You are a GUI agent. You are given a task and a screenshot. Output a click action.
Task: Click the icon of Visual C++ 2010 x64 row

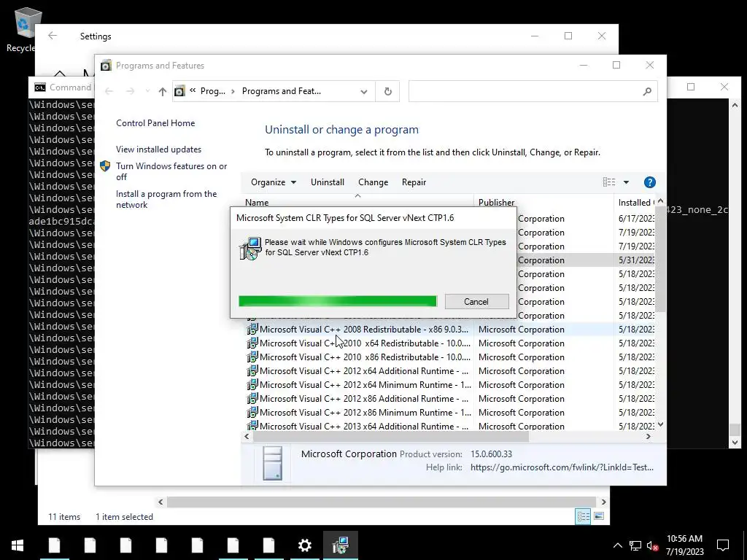[x=252, y=343]
